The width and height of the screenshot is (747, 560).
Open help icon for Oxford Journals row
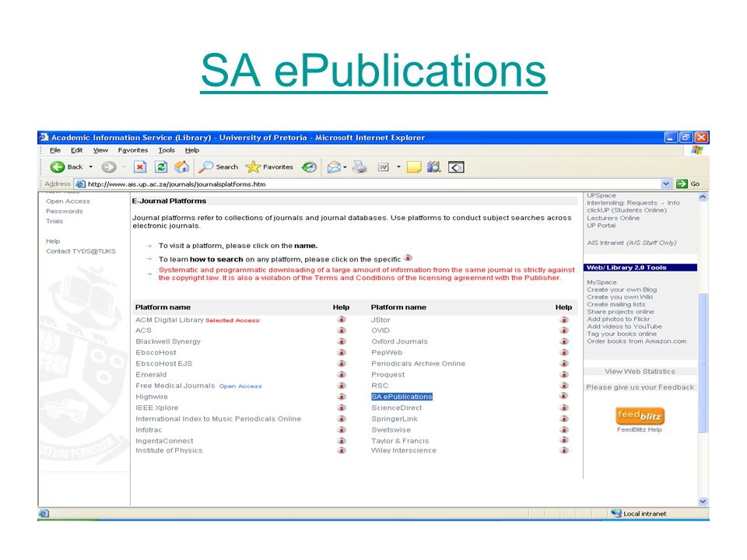click(x=565, y=341)
